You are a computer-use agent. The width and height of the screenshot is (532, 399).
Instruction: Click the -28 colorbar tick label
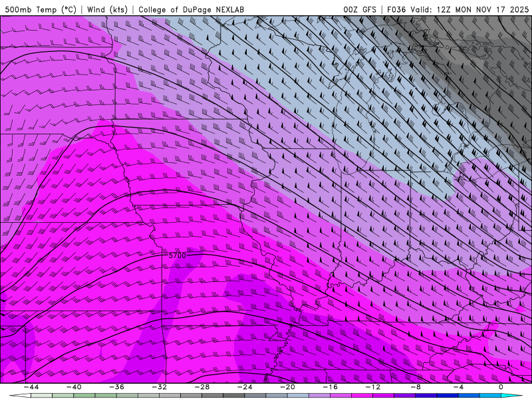click(x=202, y=387)
